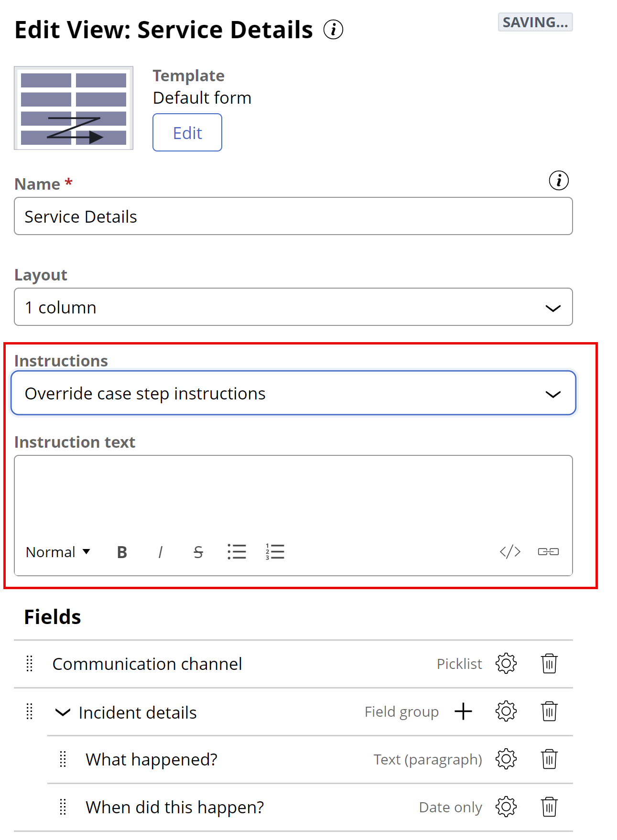
Task: Apply strikethrough formatting
Action: 198,552
